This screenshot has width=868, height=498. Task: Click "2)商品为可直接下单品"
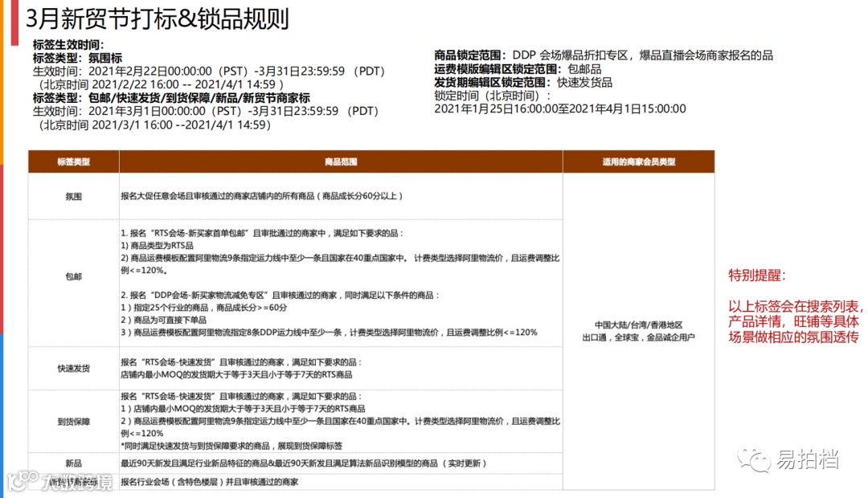pyautogui.click(x=164, y=320)
